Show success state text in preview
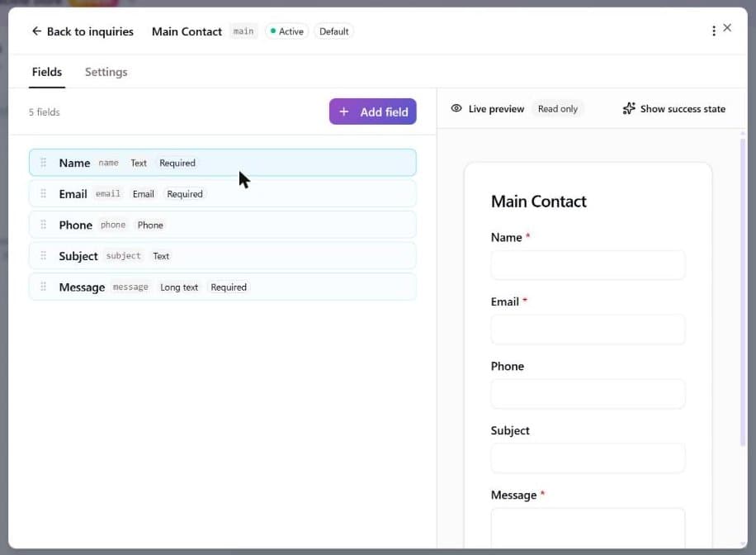 point(683,109)
